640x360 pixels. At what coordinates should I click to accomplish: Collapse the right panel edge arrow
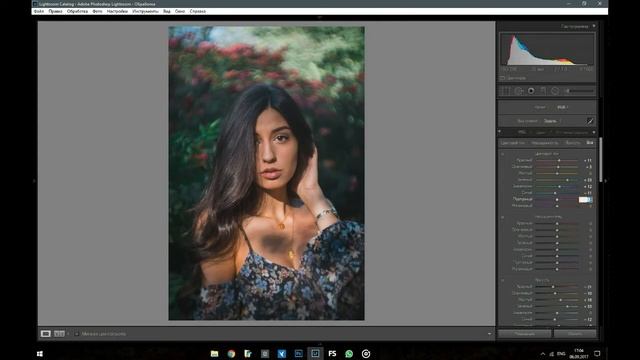pyautogui.click(x=605, y=181)
